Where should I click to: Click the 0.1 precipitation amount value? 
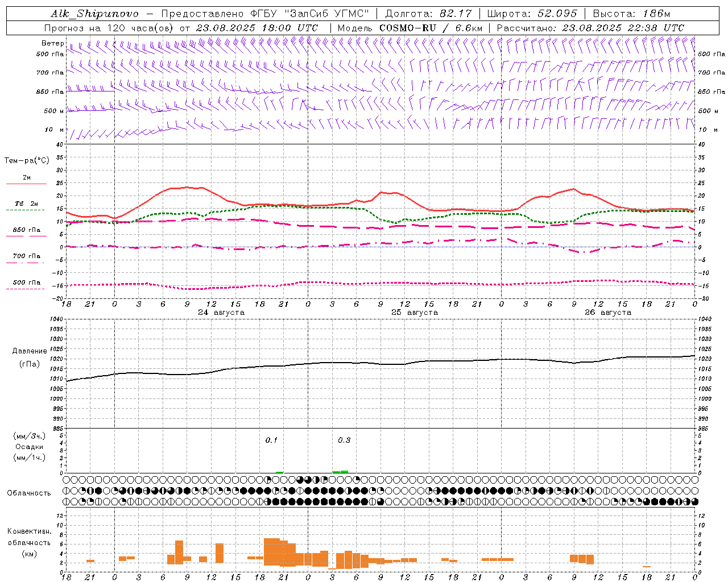[271, 440]
